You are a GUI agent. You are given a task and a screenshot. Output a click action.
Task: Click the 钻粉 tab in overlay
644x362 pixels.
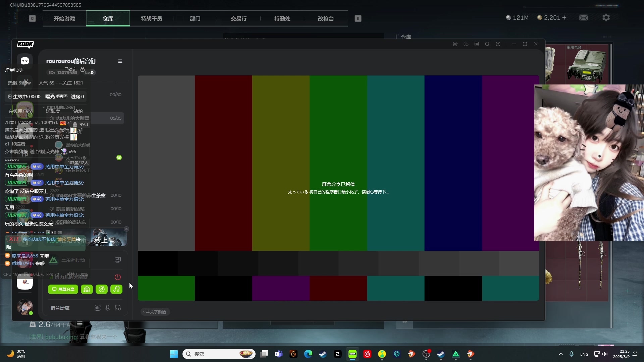(x=78, y=111)
